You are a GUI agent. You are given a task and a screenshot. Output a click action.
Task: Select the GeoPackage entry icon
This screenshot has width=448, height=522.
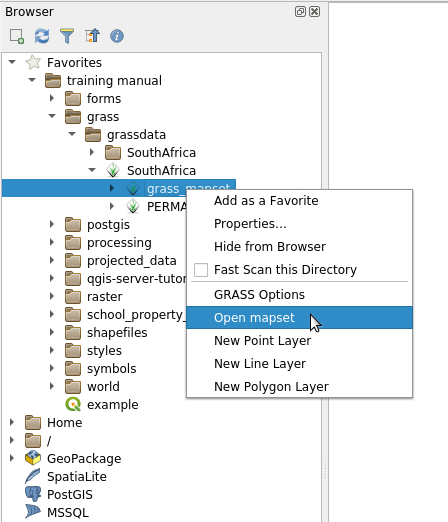[33, 458]
